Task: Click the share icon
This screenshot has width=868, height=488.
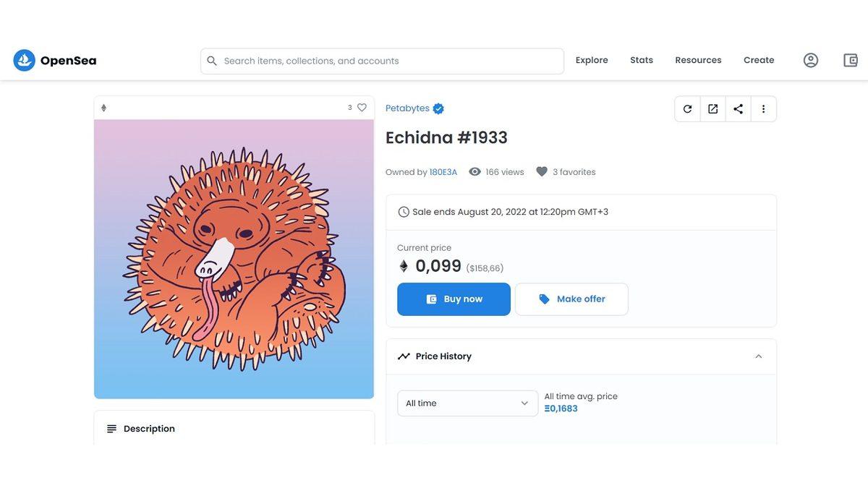Action: point(738,109)
